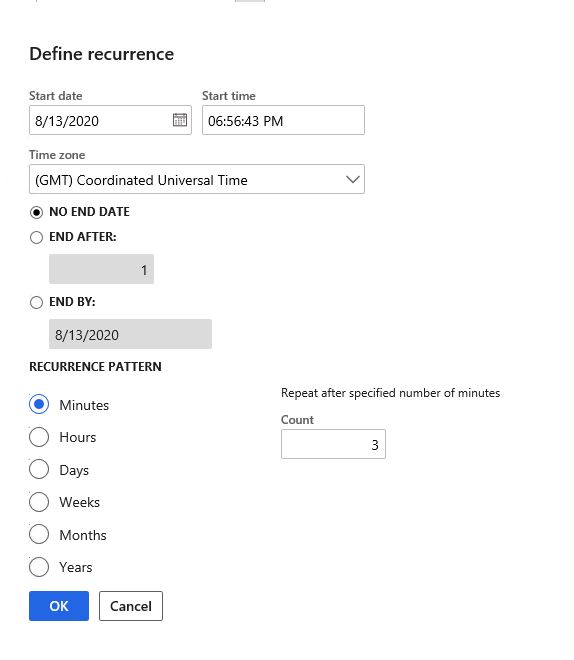Click the OK button

point(59,606)
